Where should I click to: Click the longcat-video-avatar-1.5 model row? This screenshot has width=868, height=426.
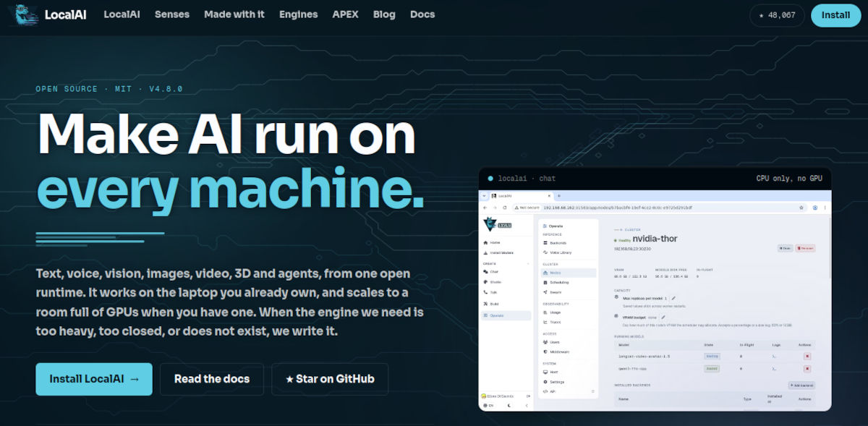(x=715, y=356)
